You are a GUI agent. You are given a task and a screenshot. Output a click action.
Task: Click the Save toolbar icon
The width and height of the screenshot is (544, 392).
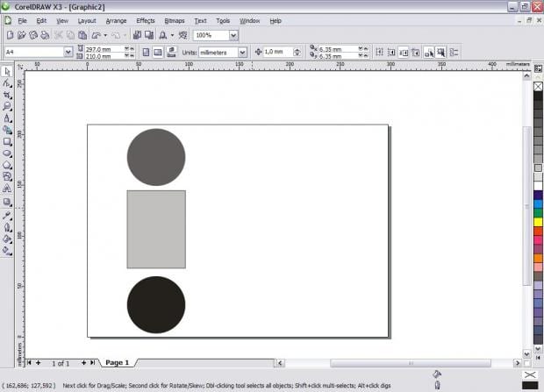pyautogui.click(x=33, y=35)
